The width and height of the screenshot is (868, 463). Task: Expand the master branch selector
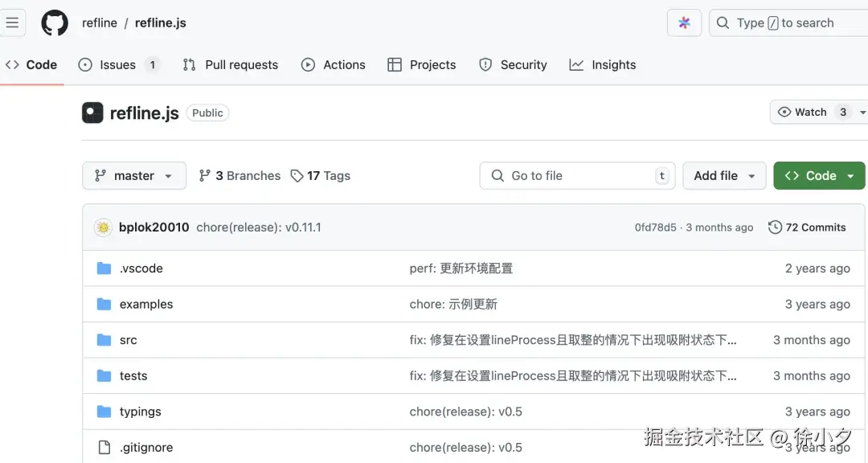133,175
